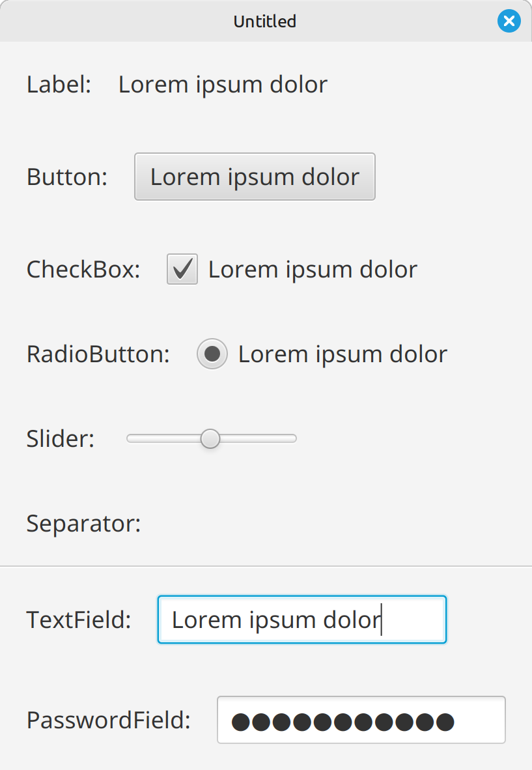Click the "Separator:" caption

pyautogui.click(x=83, y=524)
